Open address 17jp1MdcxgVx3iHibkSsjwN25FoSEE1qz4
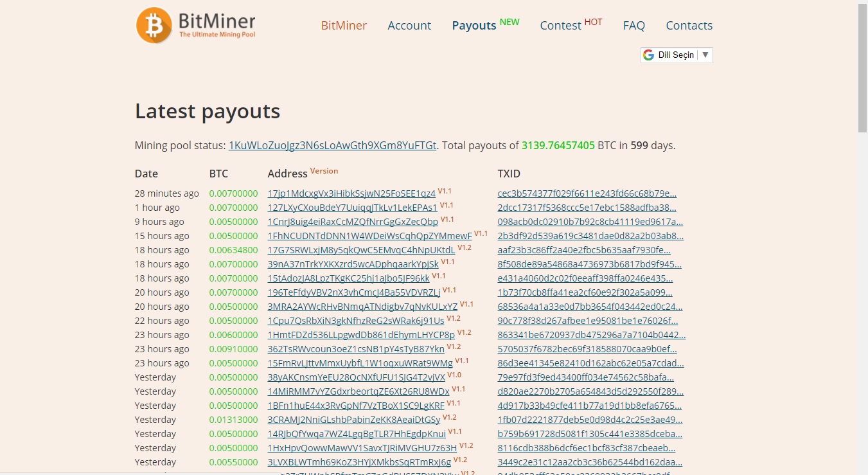The height and width of the screenshot is (475, 868). coord(351,193)
